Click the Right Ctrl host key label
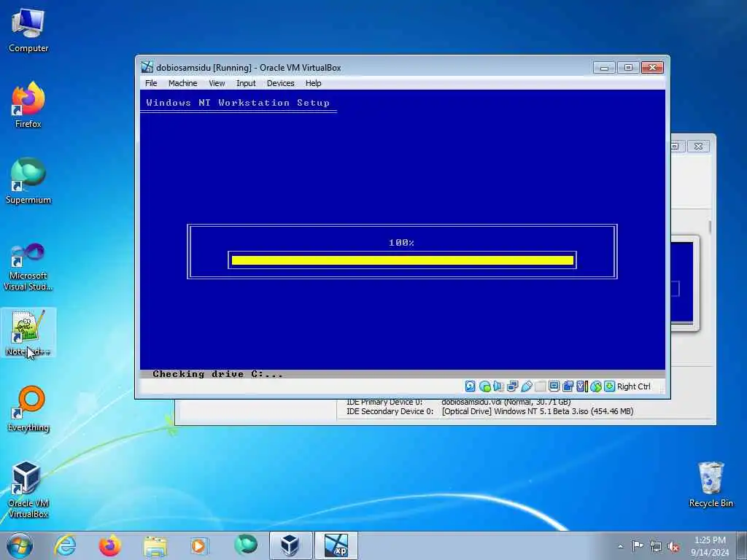 click(634, 386)
